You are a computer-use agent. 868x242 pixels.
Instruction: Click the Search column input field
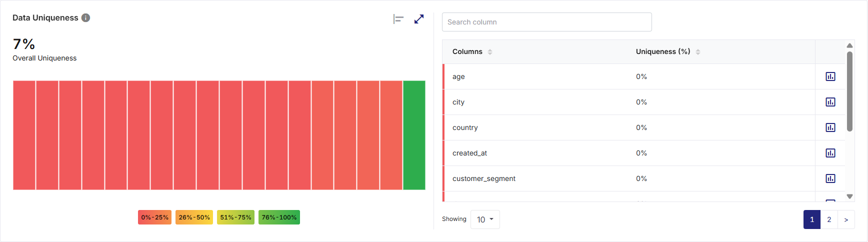point(547,22)
